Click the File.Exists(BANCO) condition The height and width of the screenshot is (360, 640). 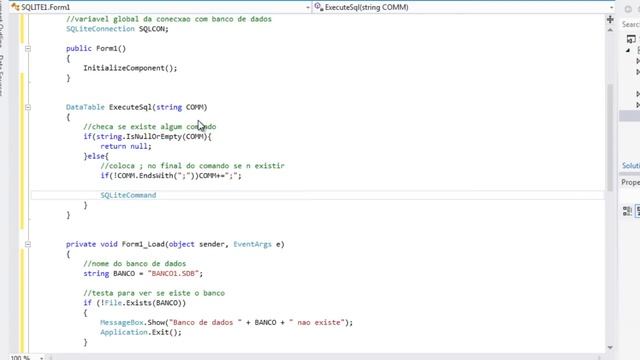pos(135,303)
